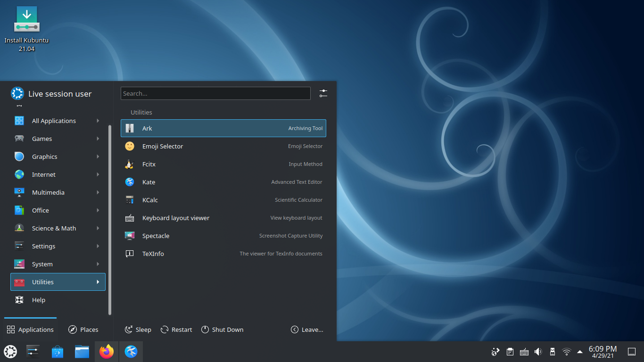Expand the Settings category

58,246
